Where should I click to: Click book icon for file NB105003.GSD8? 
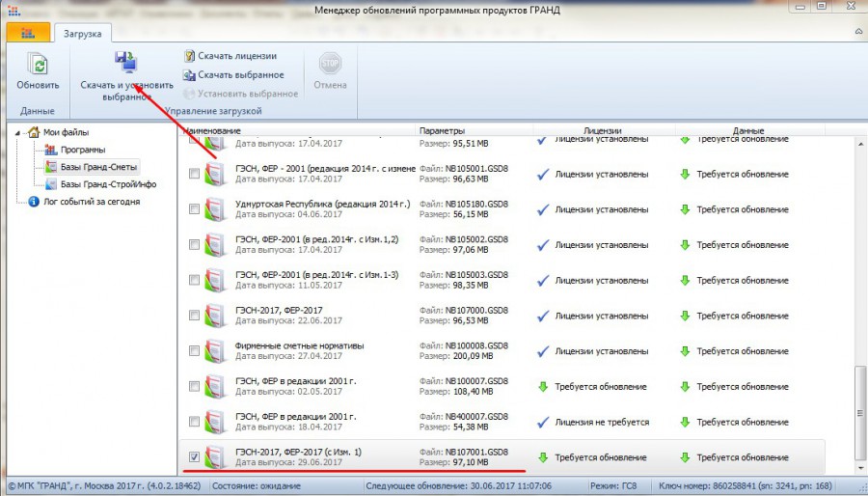pyautogui.click(x=215, y=281)
